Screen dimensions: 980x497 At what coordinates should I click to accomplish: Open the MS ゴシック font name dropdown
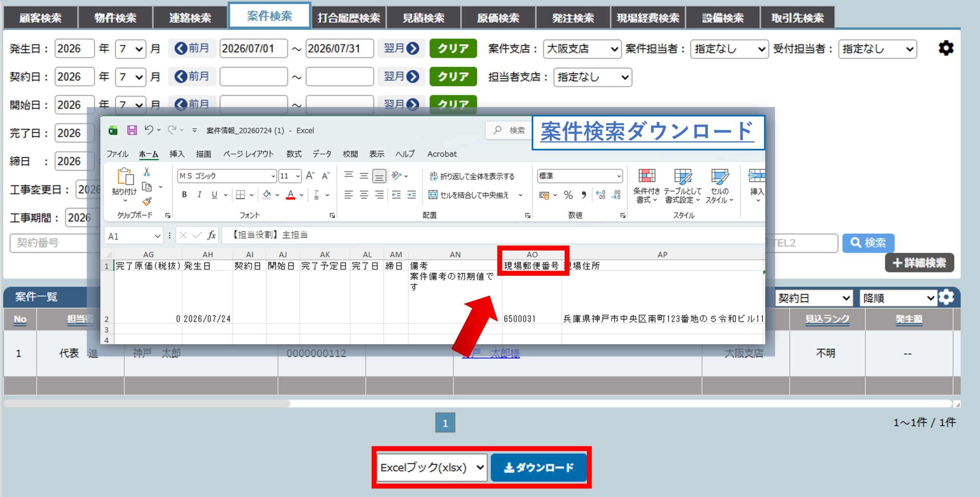(x=273, y=176)
